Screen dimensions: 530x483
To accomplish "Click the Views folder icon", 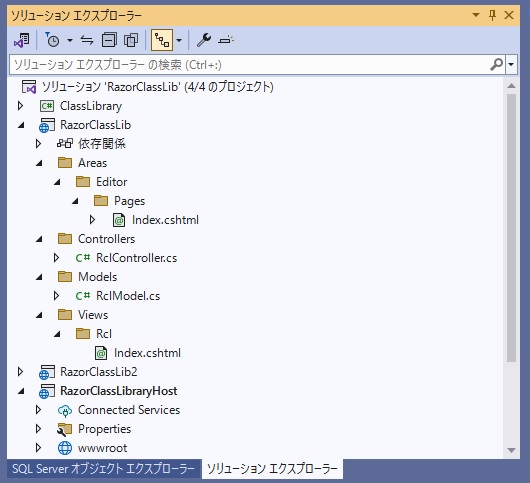I will [65, 314].
